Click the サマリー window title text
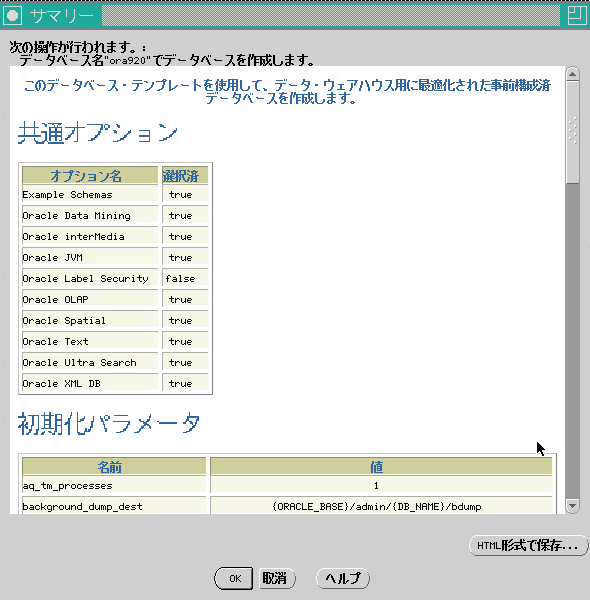The image size is (590, 600). point(62,16)
